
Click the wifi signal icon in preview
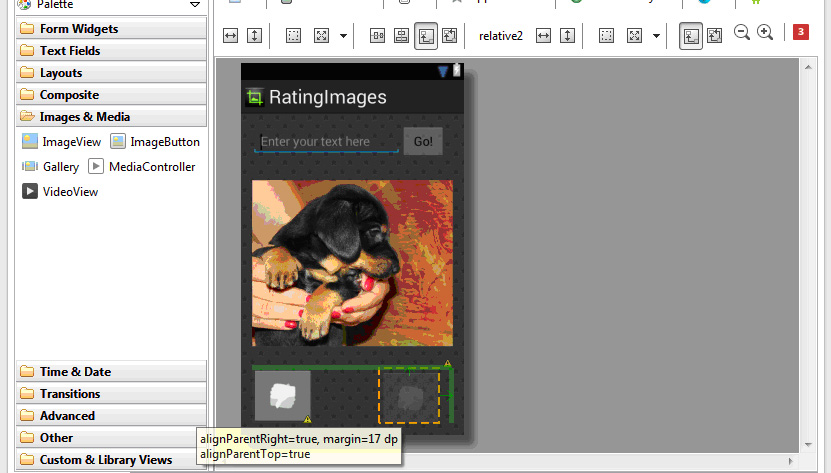point(443,71)
